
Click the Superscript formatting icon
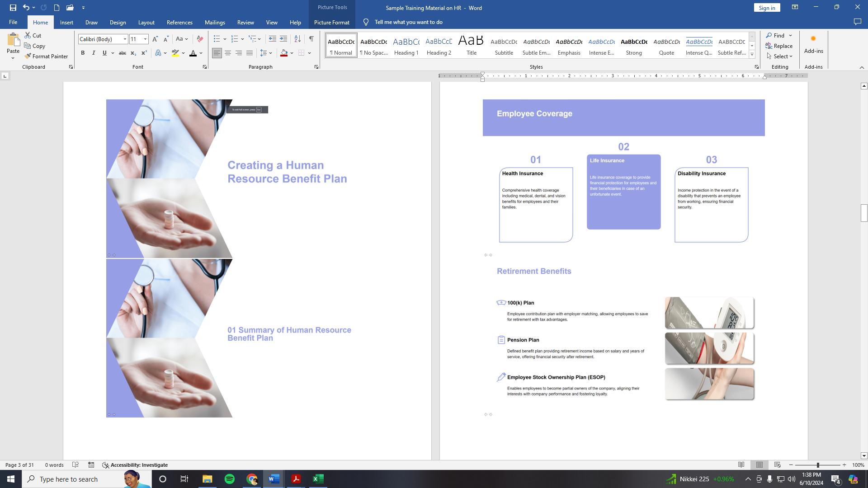tap(144, 53)
